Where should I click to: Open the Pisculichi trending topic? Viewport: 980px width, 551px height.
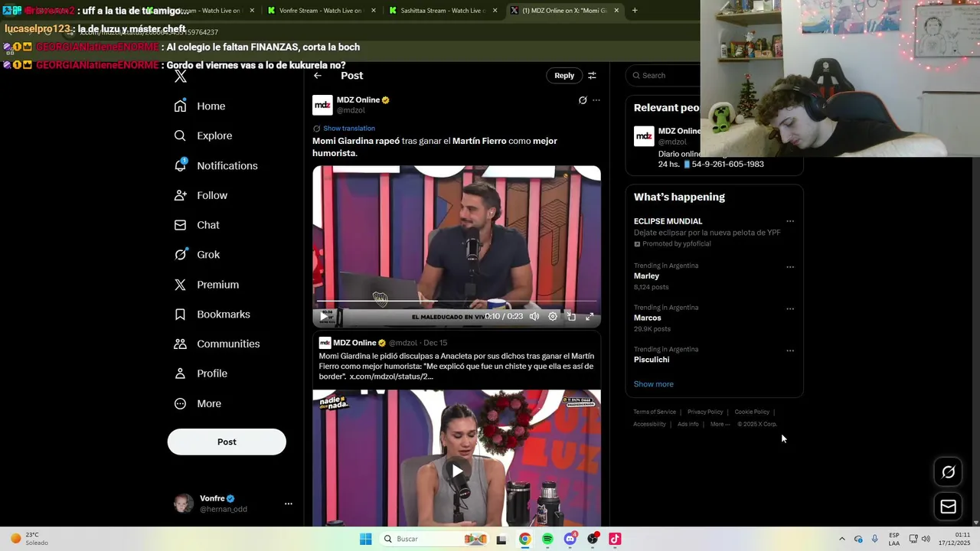[652, 360]
